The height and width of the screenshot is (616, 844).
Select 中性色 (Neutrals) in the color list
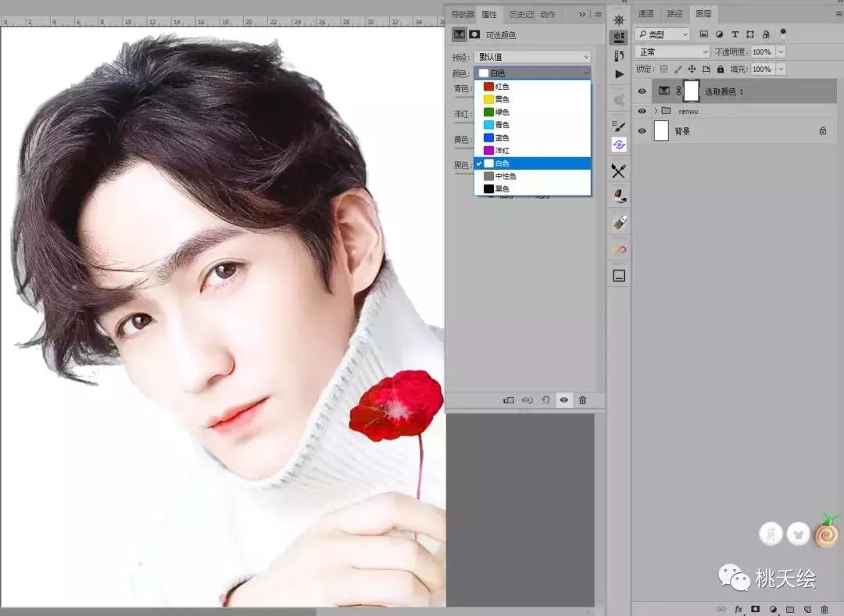click(x=532, y=176)
